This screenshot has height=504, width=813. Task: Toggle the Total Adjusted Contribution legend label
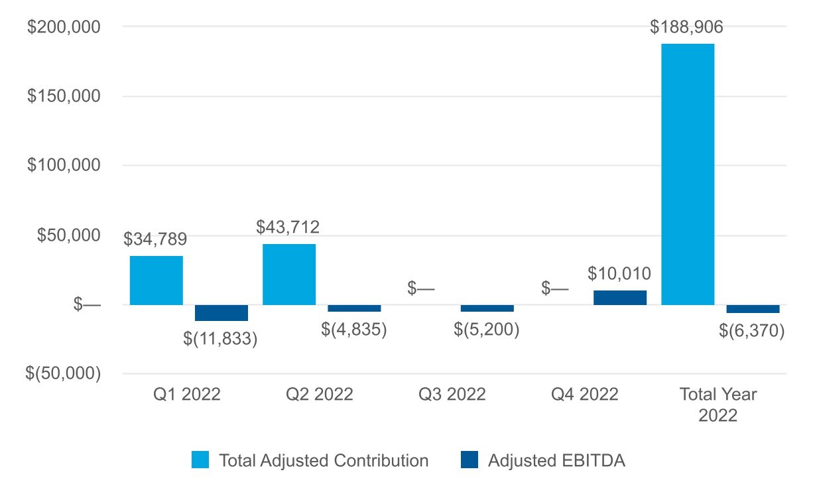[x=324, y=460]
